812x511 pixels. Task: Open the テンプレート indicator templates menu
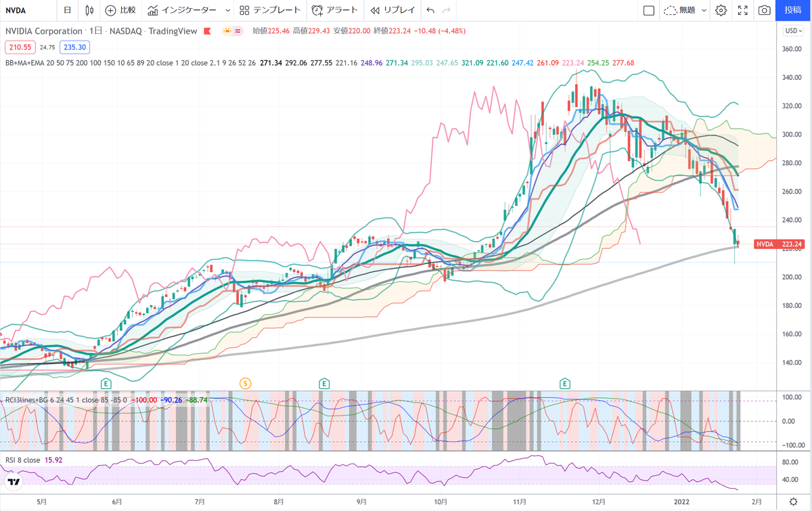click(x=271, y=10)
